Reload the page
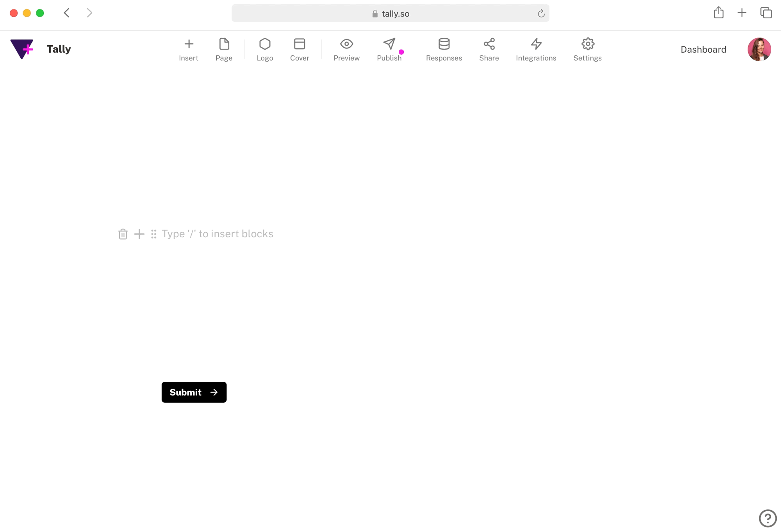 coord(541,14)
